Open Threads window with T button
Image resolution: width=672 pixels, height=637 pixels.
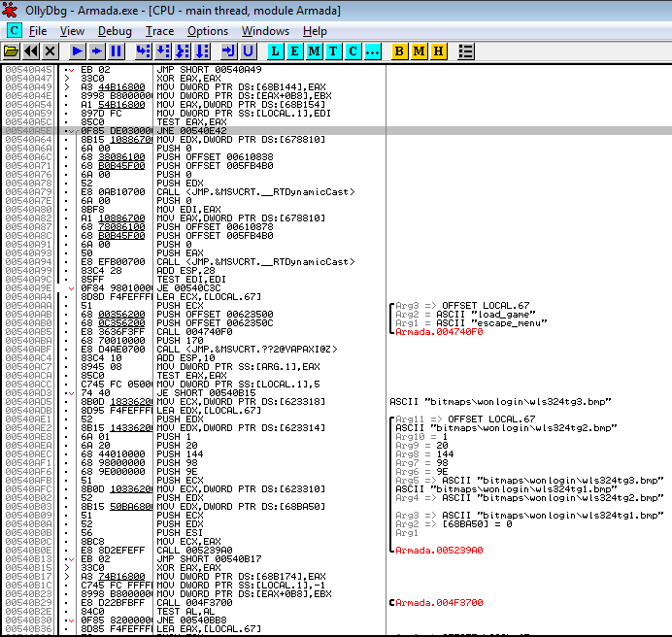click(x=333, y=51)
